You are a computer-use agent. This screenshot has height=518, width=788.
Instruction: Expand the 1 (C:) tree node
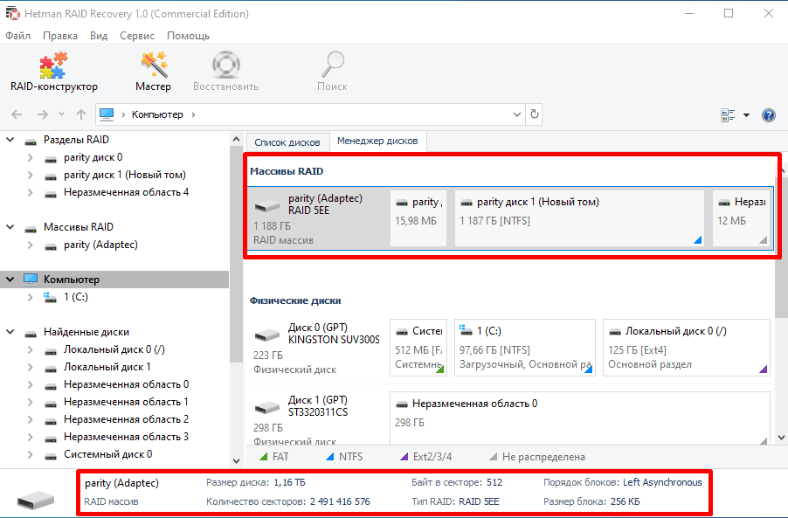(30, 297)
